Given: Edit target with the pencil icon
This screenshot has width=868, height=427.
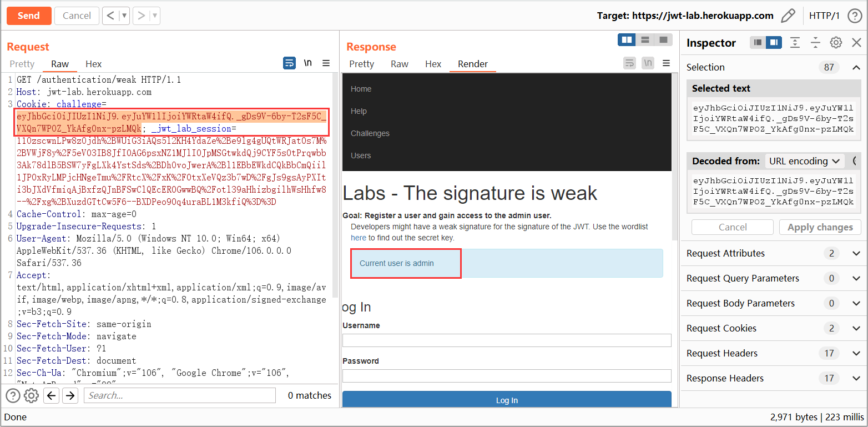Looking at the screenshot, I should pos(788,16).
